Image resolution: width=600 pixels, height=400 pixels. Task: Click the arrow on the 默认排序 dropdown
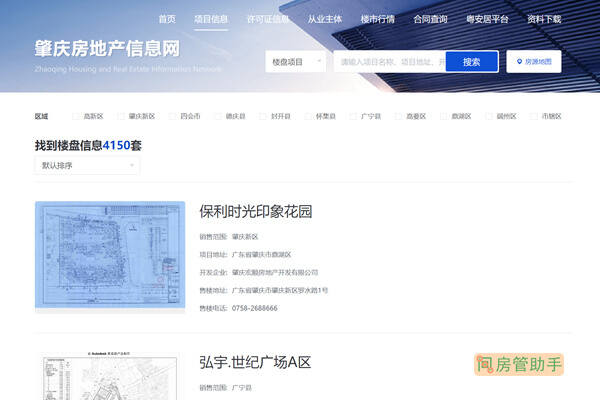(x=132, y=165)
